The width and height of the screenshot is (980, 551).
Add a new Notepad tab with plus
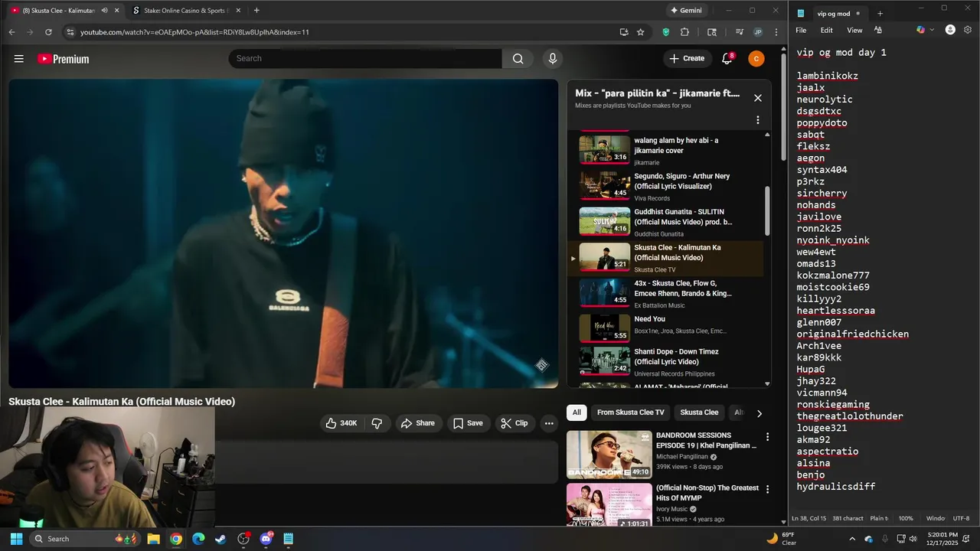pos(880,14)
